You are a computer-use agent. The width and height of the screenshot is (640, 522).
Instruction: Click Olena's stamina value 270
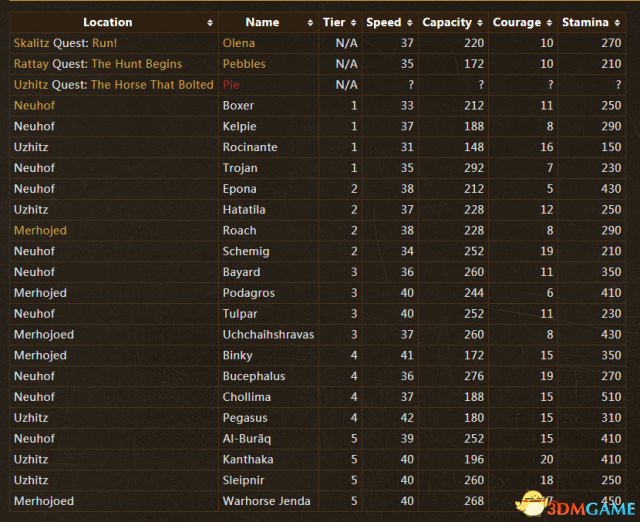pyautogui.click(x=611, y=43)
